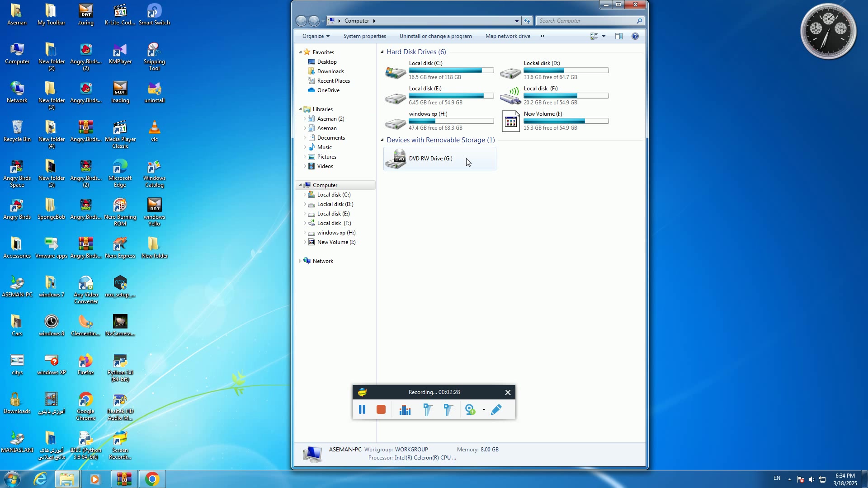Select Local disk (F:) shared drive

[x=554, y=95]
